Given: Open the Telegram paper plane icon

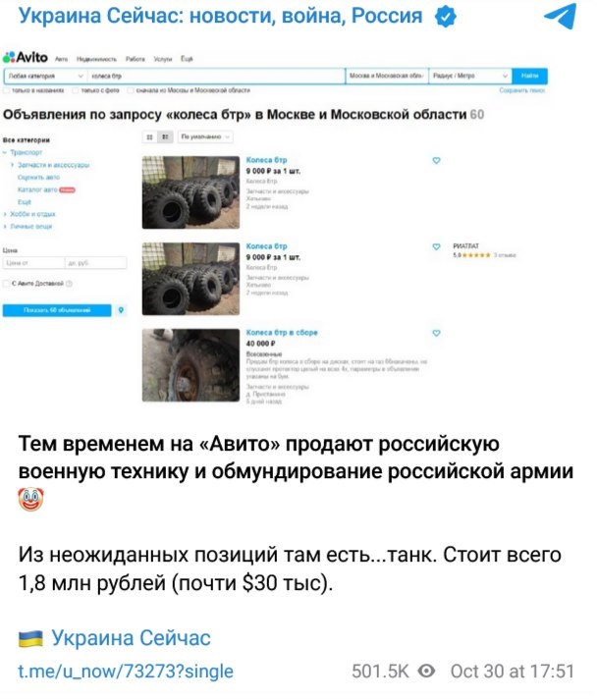Looking at the screenshot, I should (x=561, y=16).
